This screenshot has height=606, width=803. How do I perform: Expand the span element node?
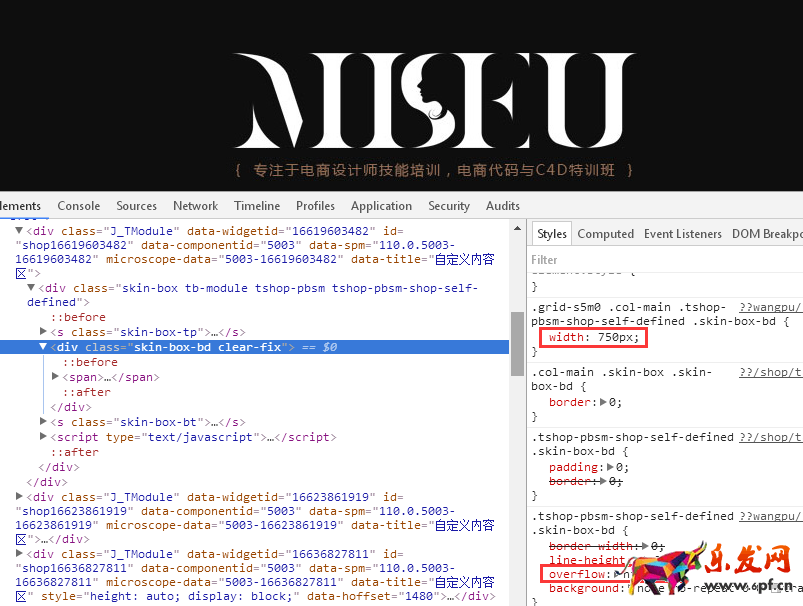56,377
